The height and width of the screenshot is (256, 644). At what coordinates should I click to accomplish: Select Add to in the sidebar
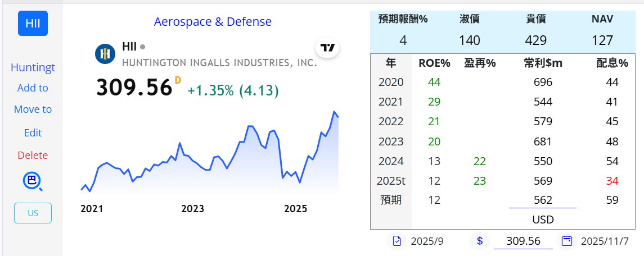click(33, 88)
